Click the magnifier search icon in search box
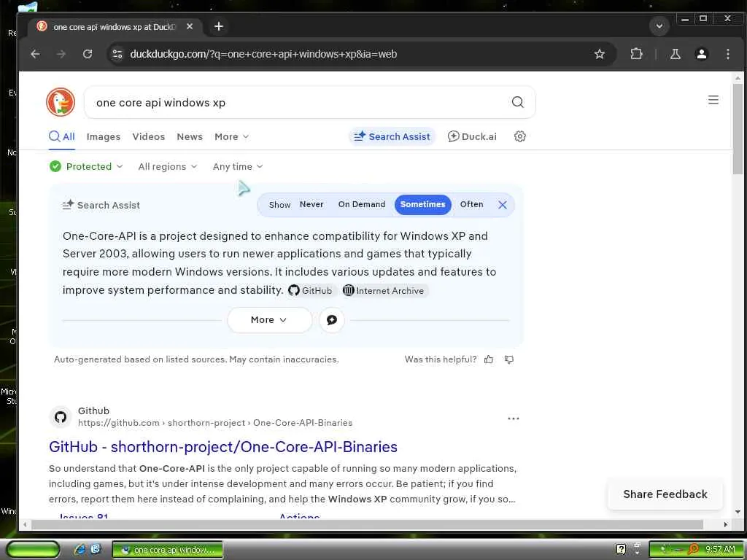 click(x=517, y=102)
